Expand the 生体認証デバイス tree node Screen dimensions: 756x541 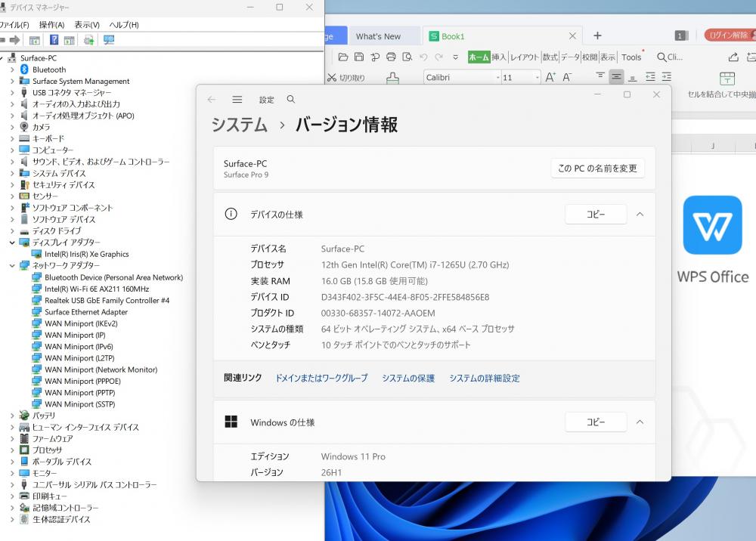click(x=12, y=519)
